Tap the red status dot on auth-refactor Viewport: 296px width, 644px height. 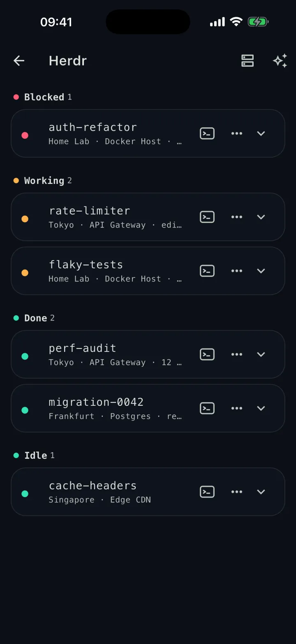pyautogui.click(x=25, y=135)
